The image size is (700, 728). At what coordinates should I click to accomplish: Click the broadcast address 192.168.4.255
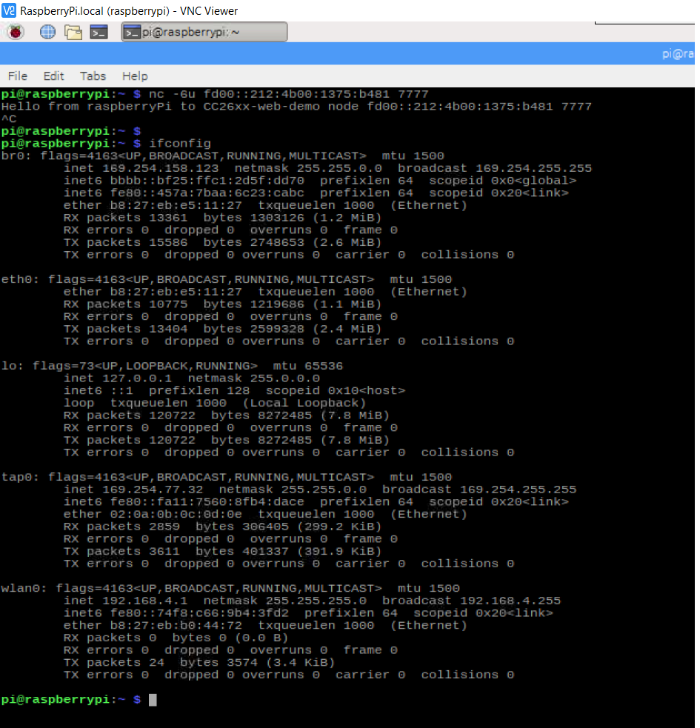click(510, 601)
